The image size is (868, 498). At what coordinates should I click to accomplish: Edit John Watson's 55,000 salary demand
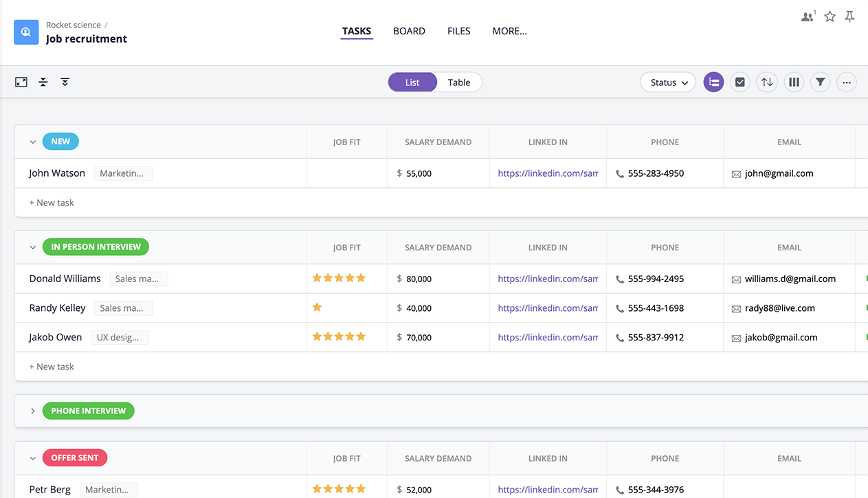point(419,174)
